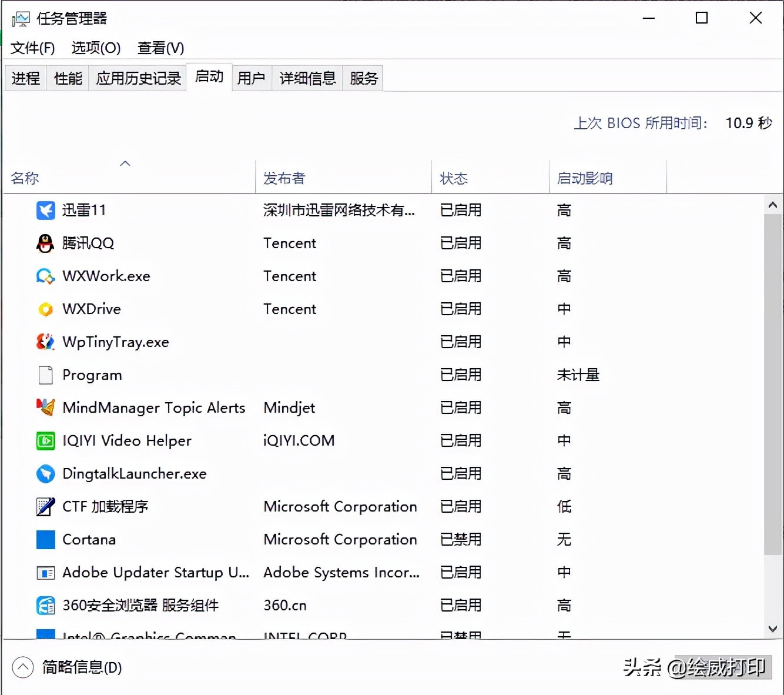
Task: Switch to the 性能 tab
Action: [66, 77]
